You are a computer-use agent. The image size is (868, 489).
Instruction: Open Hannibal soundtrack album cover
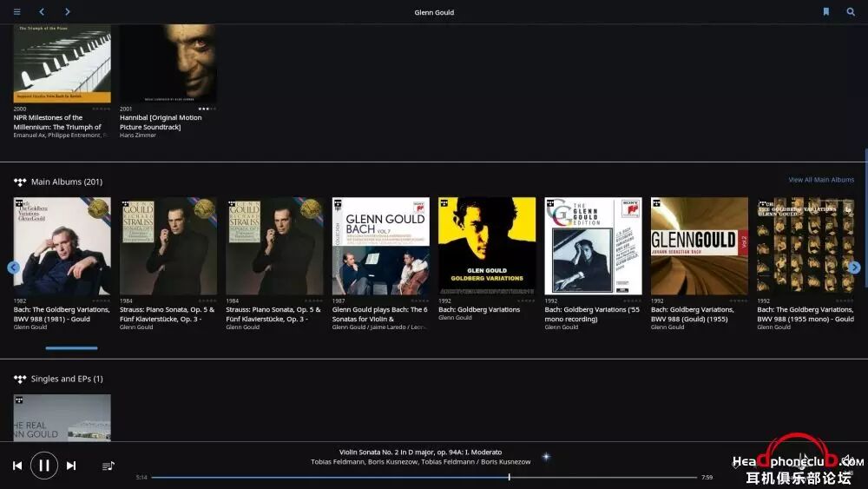coord(168,63)
